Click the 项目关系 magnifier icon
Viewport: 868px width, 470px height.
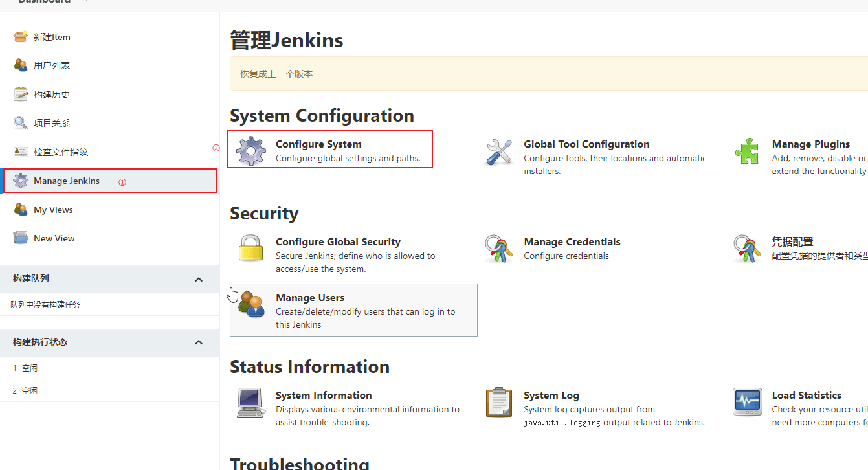click(21, 123)
